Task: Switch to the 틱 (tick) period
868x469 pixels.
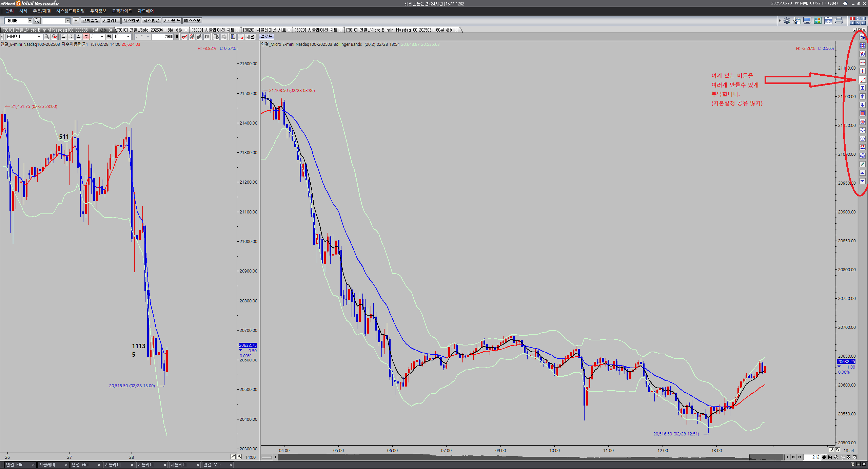Action: [109, 37]
